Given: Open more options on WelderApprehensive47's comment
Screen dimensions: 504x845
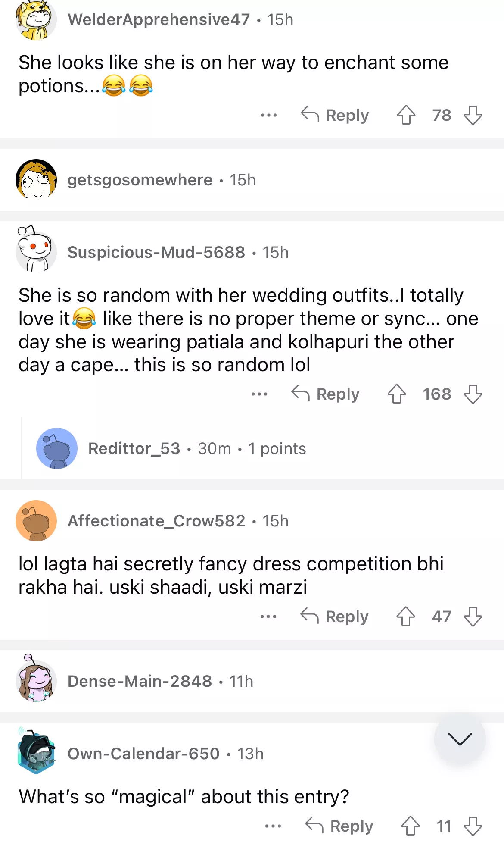Looking at the screenshot, I should click(269, 115).
